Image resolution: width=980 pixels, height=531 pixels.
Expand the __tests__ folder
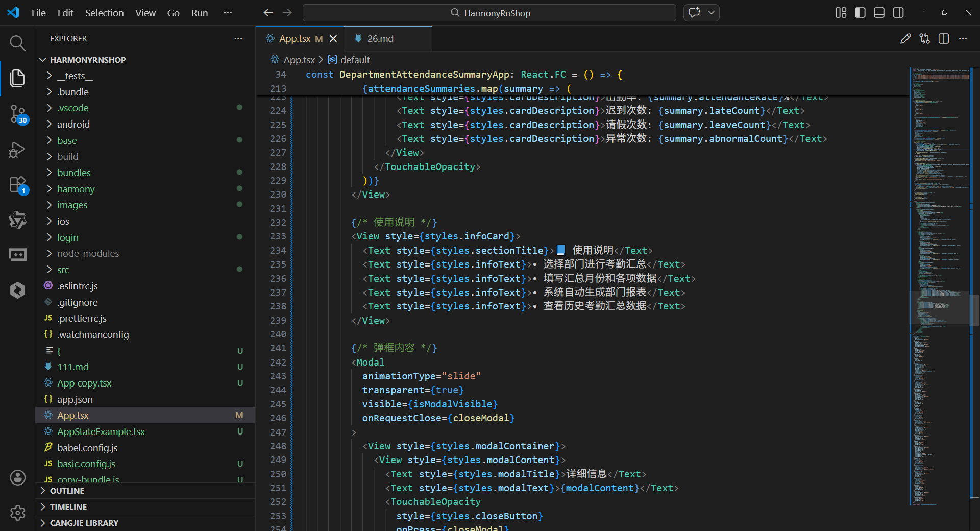(145, 76)
